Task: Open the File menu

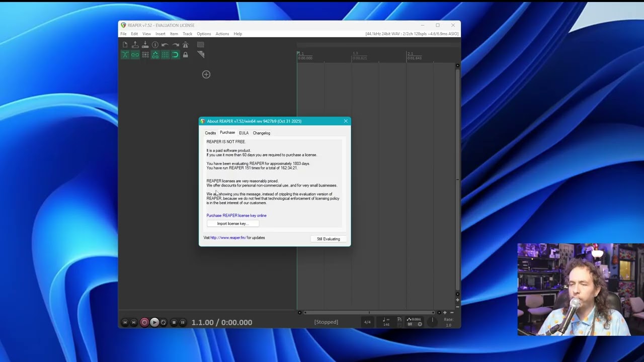Action: click(x=123, y=34)
